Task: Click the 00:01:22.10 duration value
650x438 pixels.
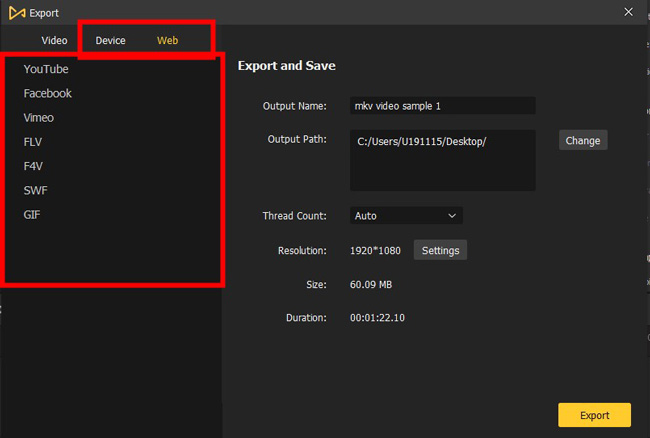Action: pos(377,318)
